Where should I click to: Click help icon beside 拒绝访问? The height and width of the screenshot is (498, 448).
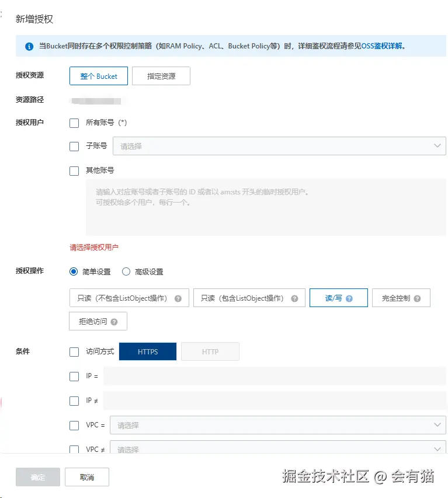coord(114,322)
